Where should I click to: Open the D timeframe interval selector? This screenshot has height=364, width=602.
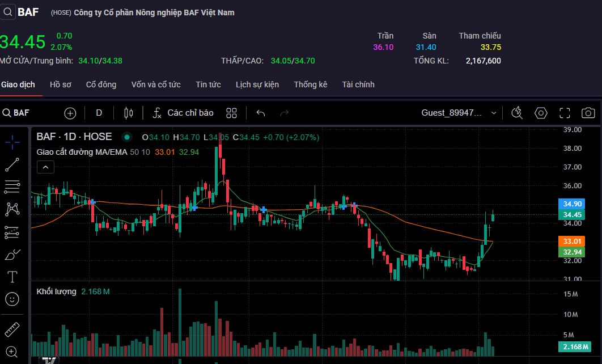coord(99,113)
